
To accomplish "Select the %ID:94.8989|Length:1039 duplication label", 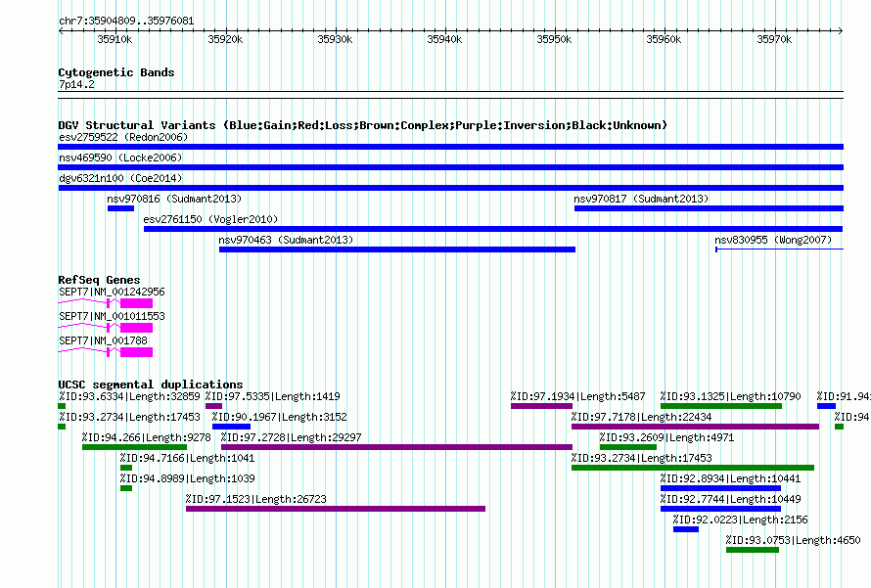I will (x=187, y=478).
